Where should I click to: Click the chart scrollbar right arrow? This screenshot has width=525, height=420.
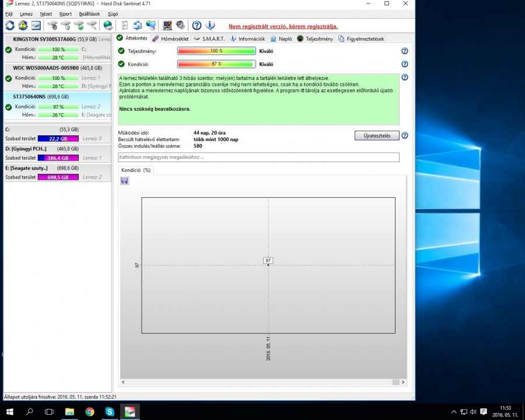[x=402, y=382]
